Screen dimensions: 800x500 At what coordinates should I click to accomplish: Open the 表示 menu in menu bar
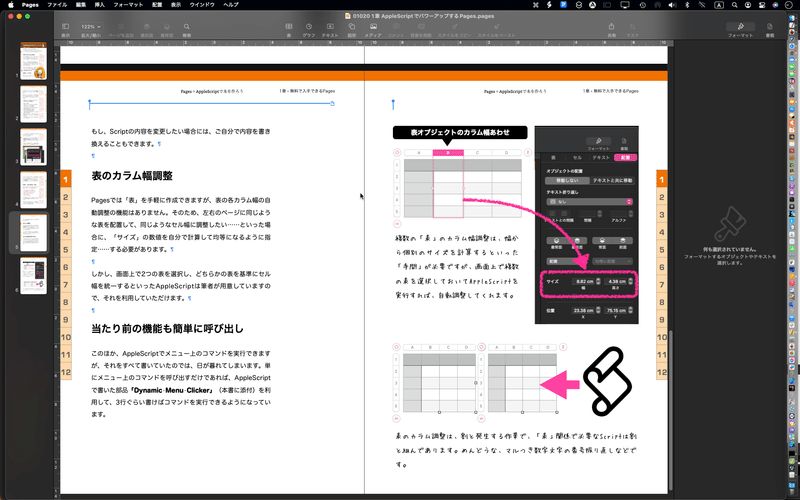pos(176,5)
